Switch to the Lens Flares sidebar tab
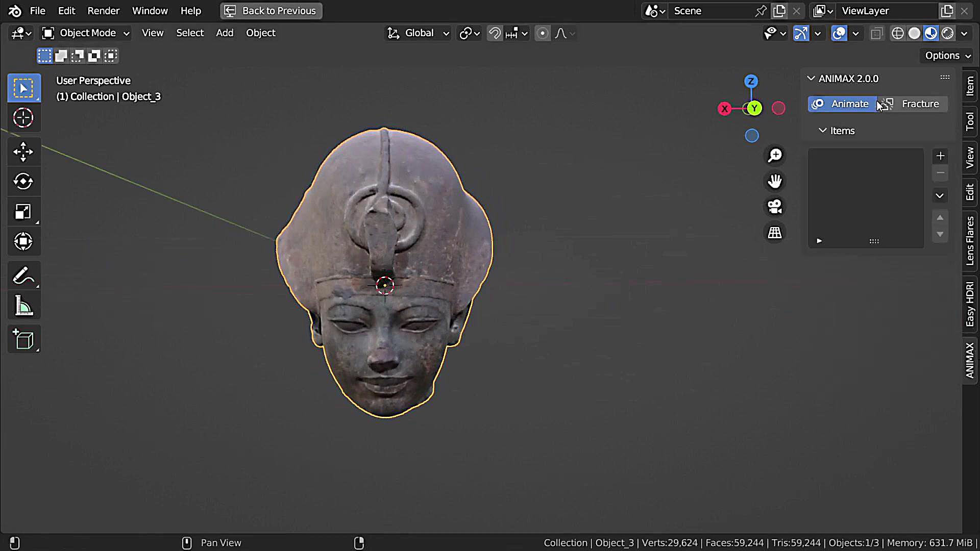This screenshot has width=980, height=551. coord(970,240)
